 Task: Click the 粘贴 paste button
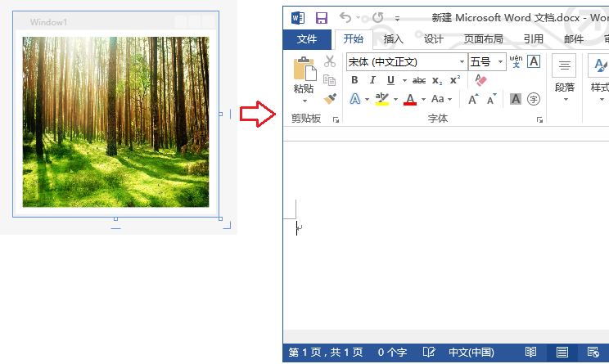[304, 74]
